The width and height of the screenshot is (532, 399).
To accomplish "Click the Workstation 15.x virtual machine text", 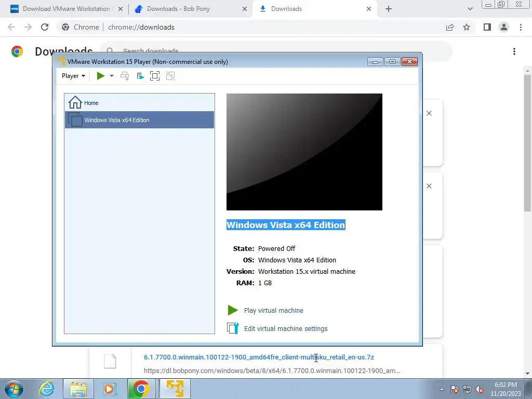I will click(307, 271).
